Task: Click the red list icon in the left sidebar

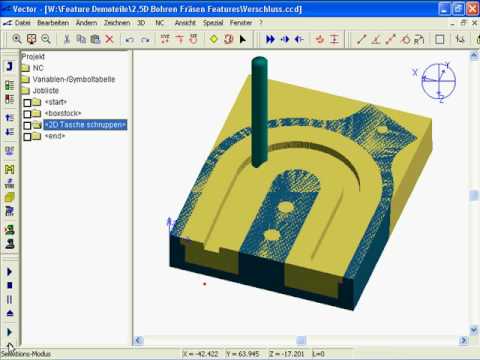Action: click(x=10, y=99)
